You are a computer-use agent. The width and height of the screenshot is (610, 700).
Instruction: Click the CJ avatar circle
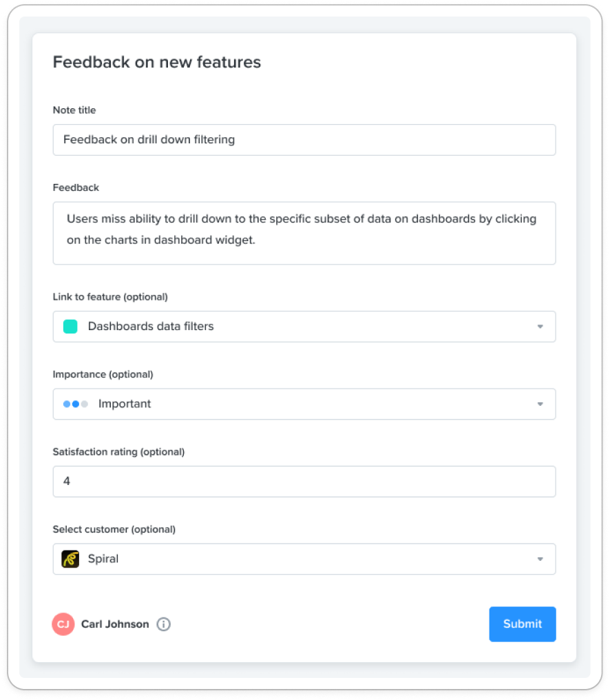pyautogui.click(x=63, y=624)
